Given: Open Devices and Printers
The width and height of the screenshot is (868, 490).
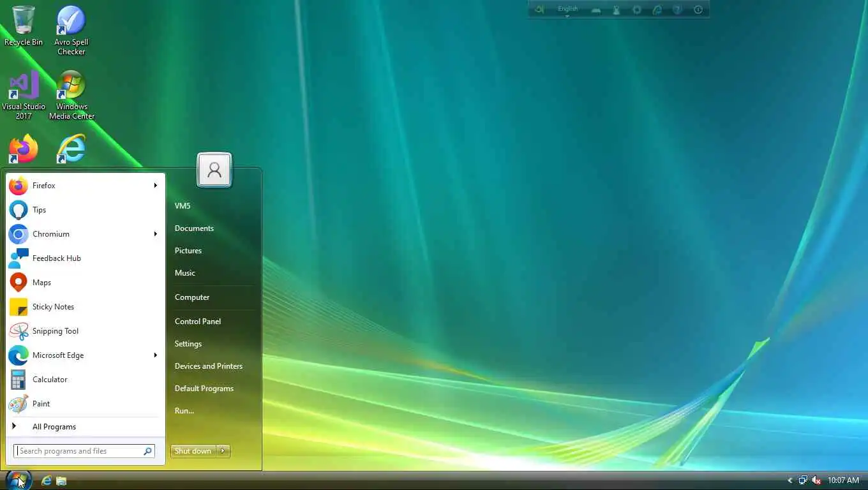Looking at the screenshot, I should [209, 366].
